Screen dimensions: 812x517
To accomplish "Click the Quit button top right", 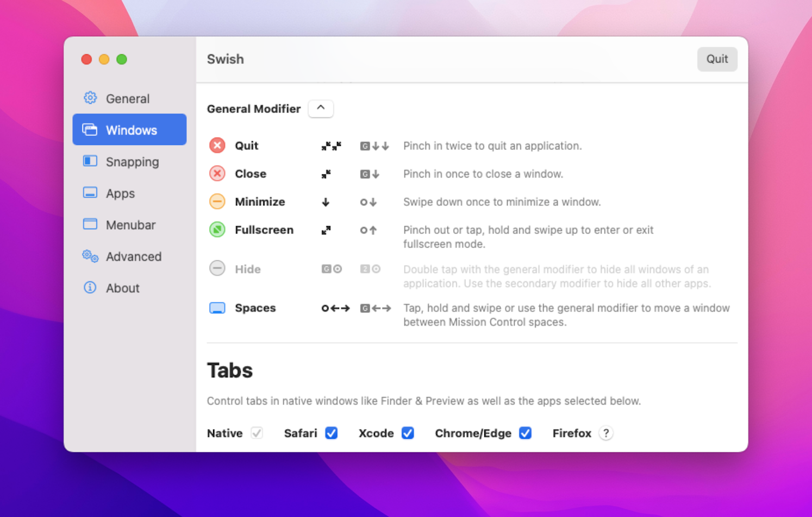I will coord(717,59).
